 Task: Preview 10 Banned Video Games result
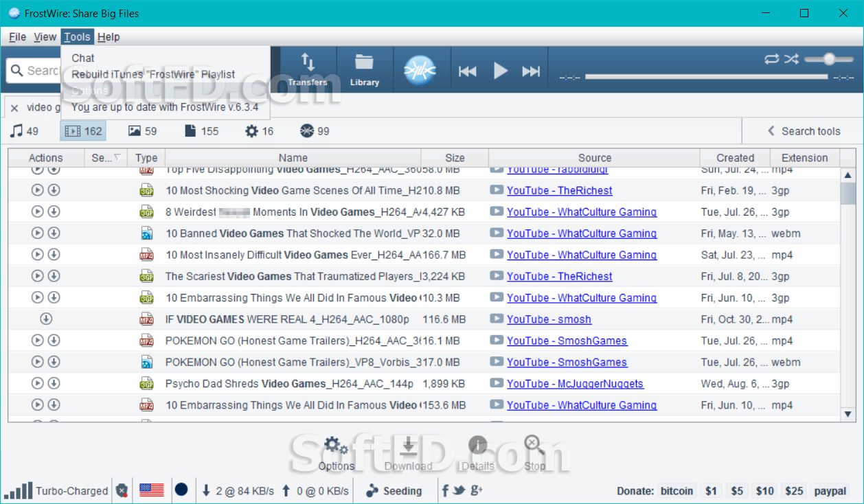[38, 233]
